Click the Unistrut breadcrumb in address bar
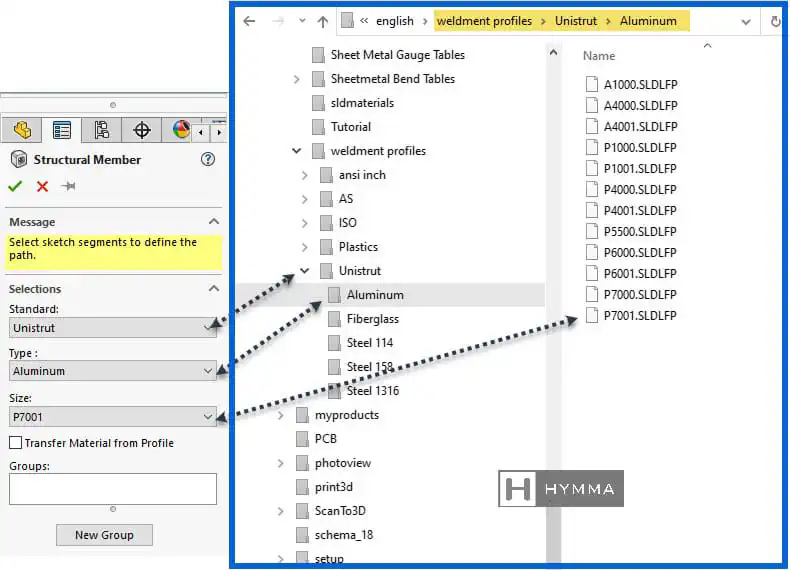The width and height of the screenshot is (790, 570). tap(576, 21)
